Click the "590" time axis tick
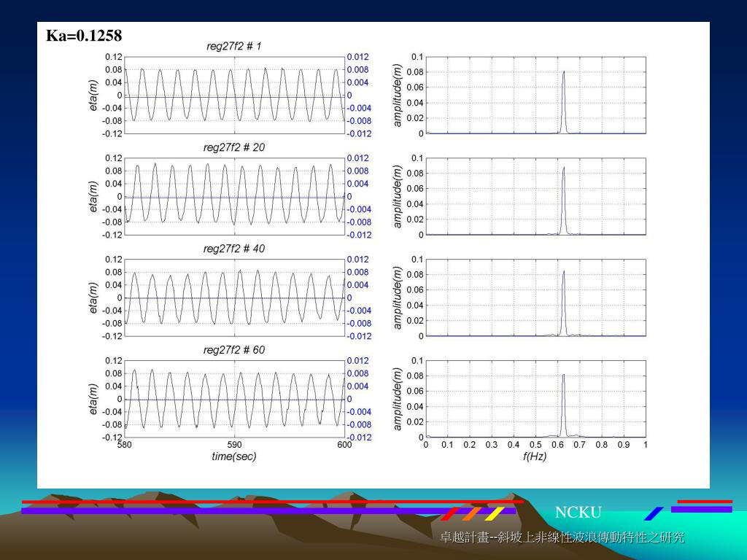The image size is (747, 560). pos(234,444)
